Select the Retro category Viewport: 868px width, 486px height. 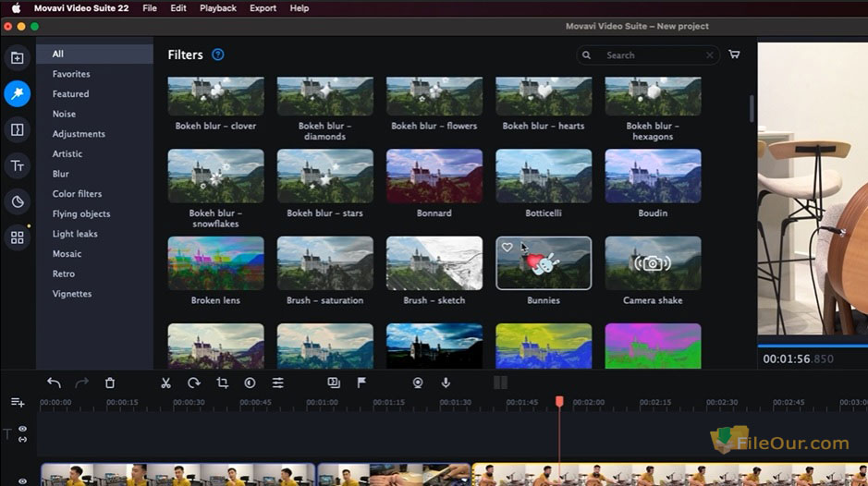pos(94,273)
